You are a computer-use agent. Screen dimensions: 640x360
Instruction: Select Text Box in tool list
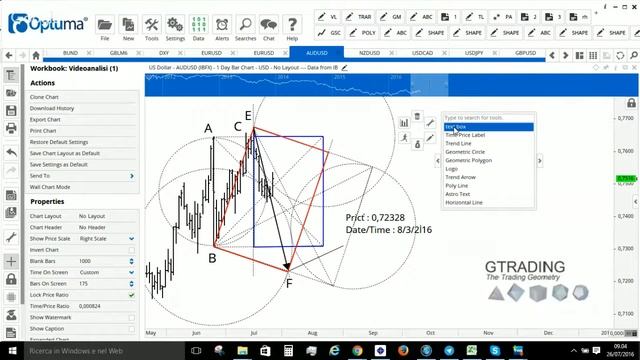(x=489, y=127)
